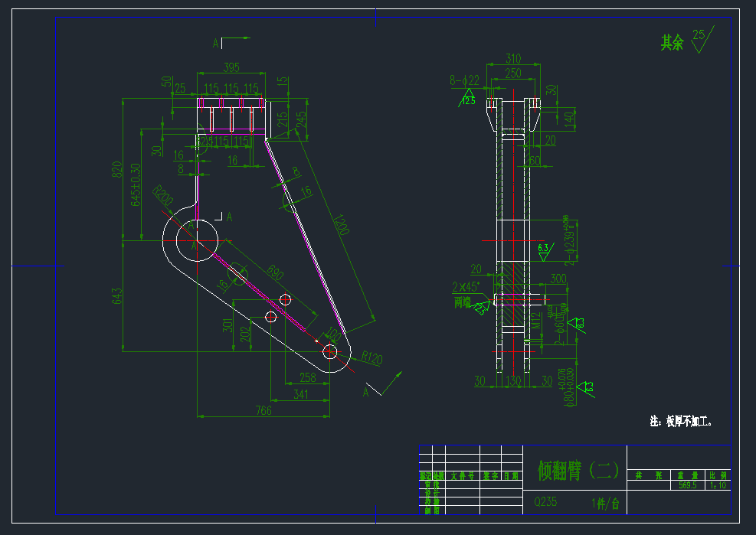This screenshot has height=535, width=756.
Task: Click the 文件号 title block header
Action: pos(463,476)
